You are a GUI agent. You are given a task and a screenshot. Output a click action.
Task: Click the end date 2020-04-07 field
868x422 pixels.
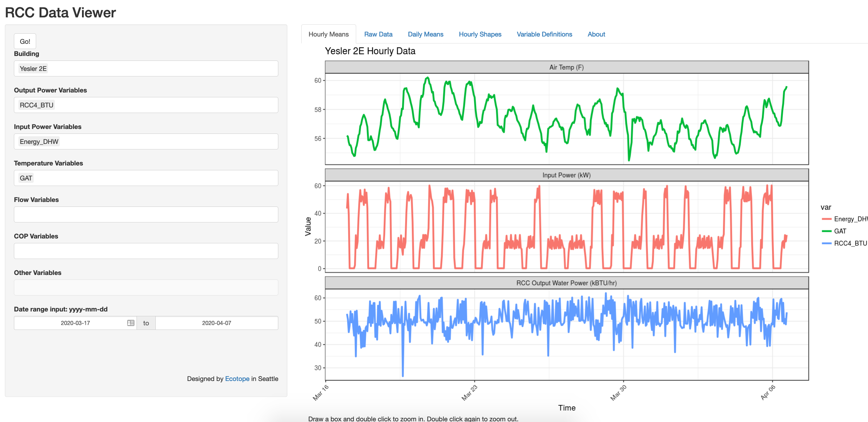pos(216,323)
